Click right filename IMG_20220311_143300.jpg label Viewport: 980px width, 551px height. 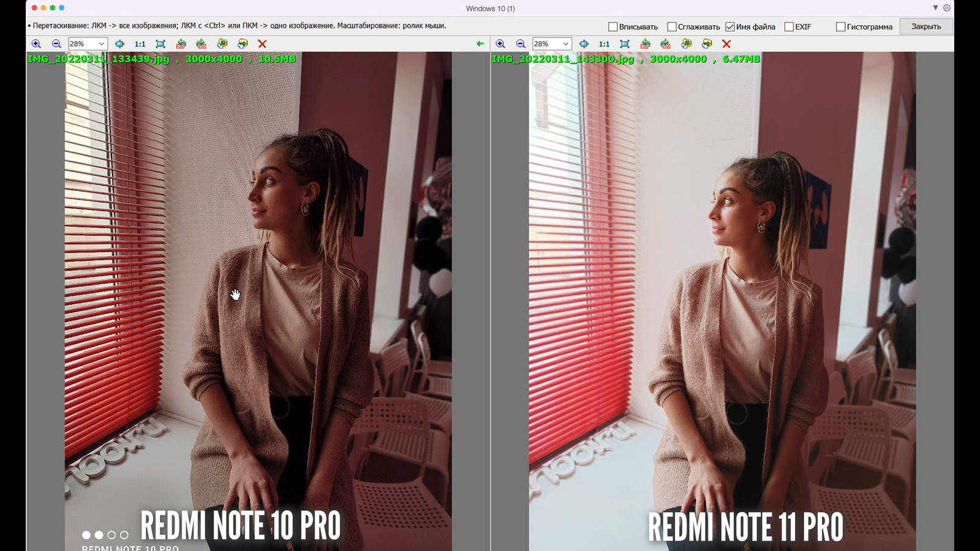(563, 59)
